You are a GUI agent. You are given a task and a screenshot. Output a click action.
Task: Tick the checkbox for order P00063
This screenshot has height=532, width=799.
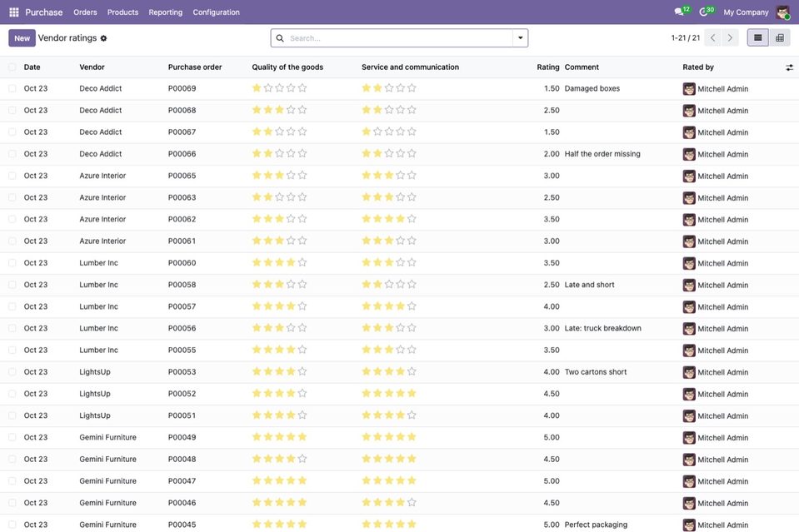pos(12,197)
